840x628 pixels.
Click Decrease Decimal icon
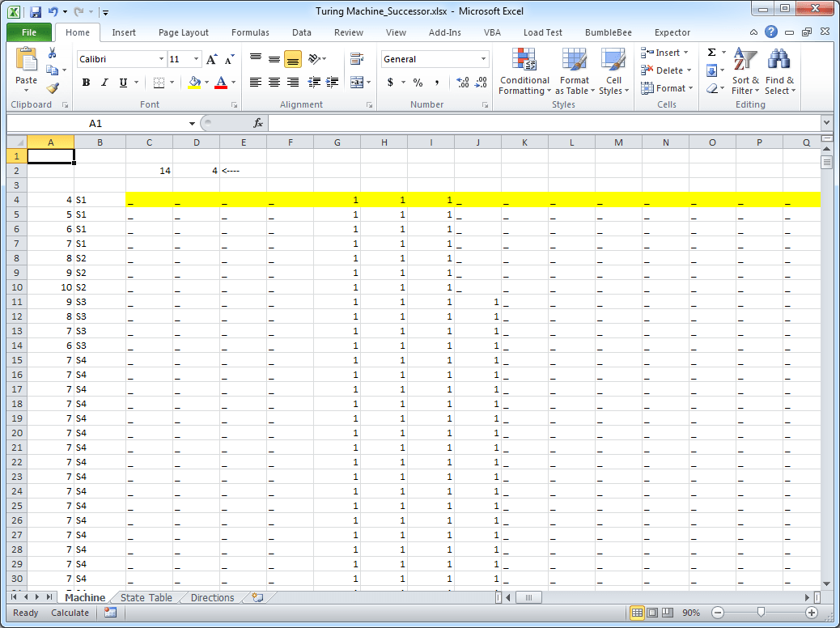tap(481, 82)
